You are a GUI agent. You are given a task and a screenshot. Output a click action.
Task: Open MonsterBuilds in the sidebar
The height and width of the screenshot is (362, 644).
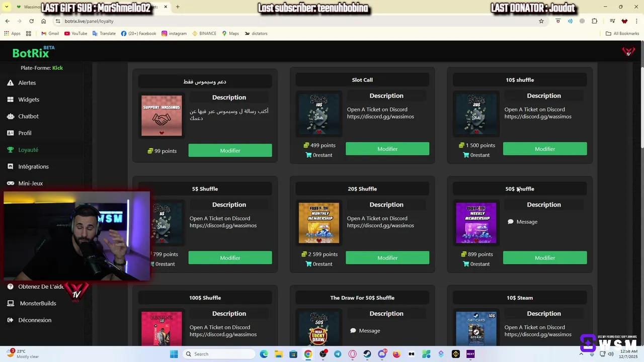point(38,303)
